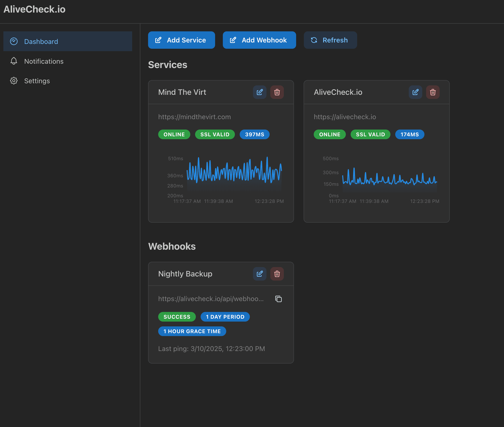Open the Dashboard sidebar item
This screenshot has height=427, width=504.
tap(68, 41)
